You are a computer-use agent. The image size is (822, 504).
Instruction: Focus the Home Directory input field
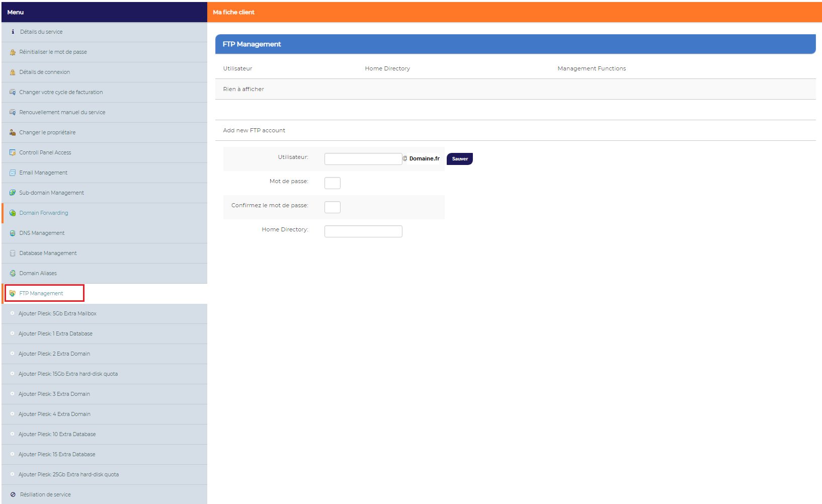point(363,231)
